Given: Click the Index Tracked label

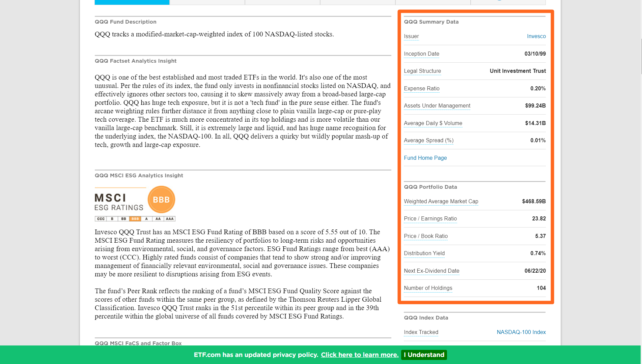Looking at the screenshot, I should [x=421, y=332].
